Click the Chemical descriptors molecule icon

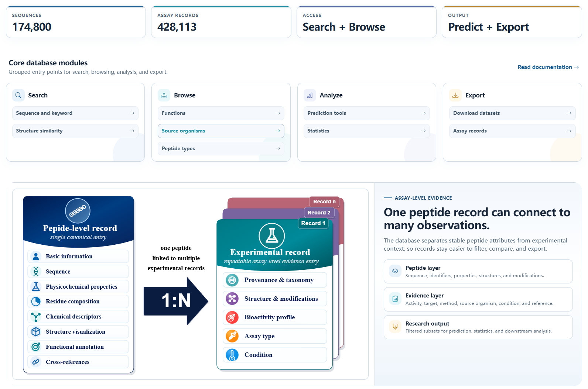point(36,317)
